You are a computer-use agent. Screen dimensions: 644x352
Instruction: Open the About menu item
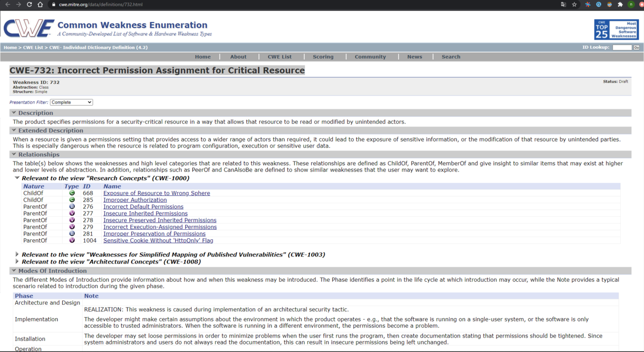[x=238, y=57]
